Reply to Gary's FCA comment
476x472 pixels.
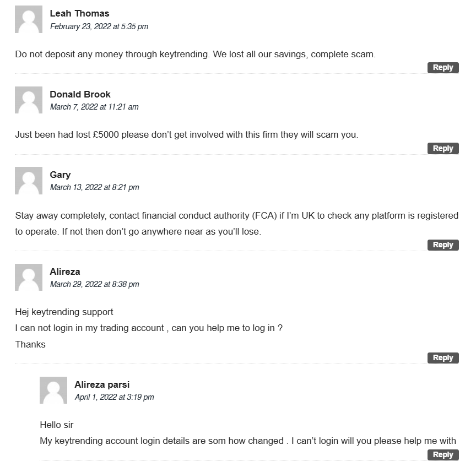(443, 245)
